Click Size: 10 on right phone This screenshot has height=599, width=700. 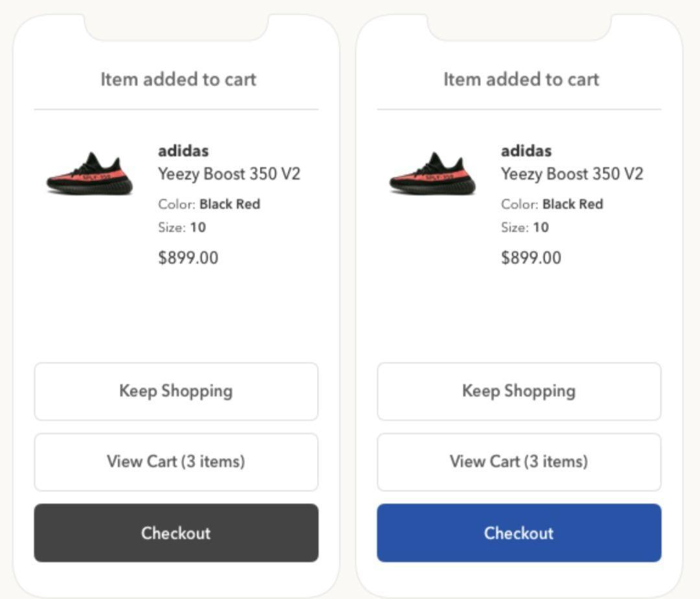[524, 227]
